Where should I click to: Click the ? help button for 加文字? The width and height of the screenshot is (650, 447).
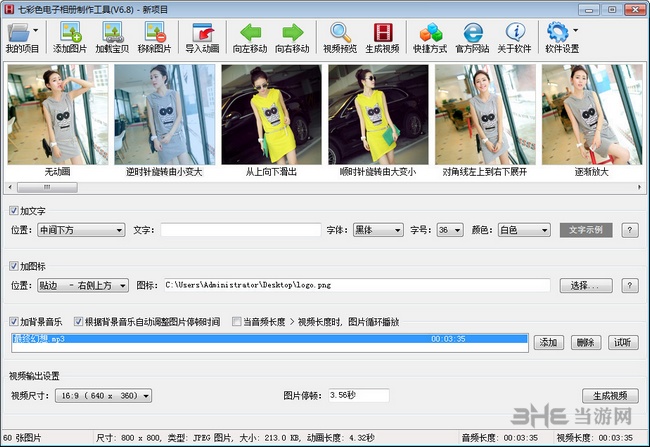coord(630,230)
